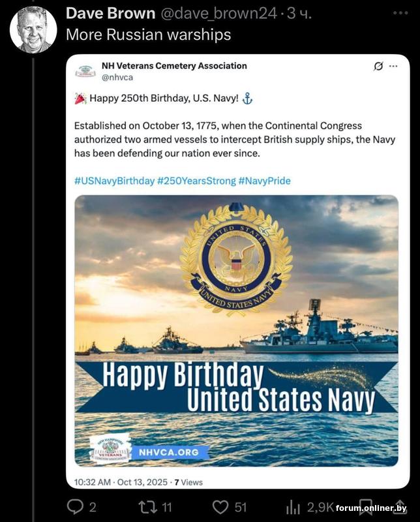Open the #250YearsStrong hashtag
420x522 pixels.
click(x=196, y=181)
